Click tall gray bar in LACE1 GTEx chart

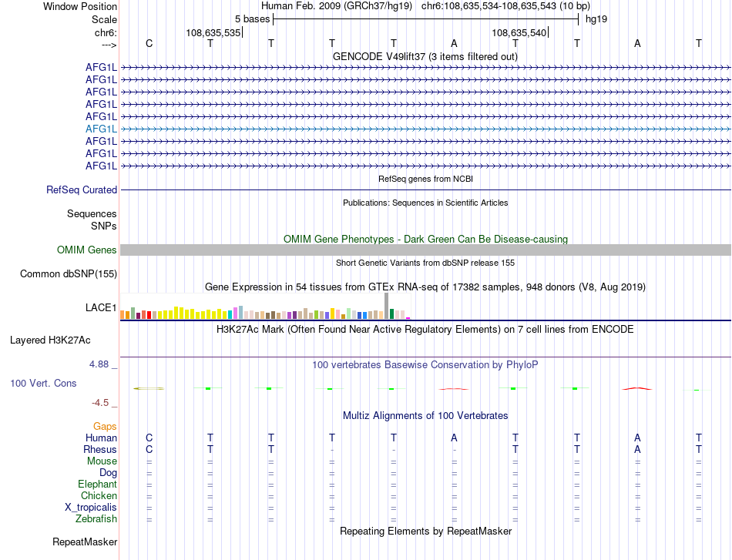click(x=386, y=306)
